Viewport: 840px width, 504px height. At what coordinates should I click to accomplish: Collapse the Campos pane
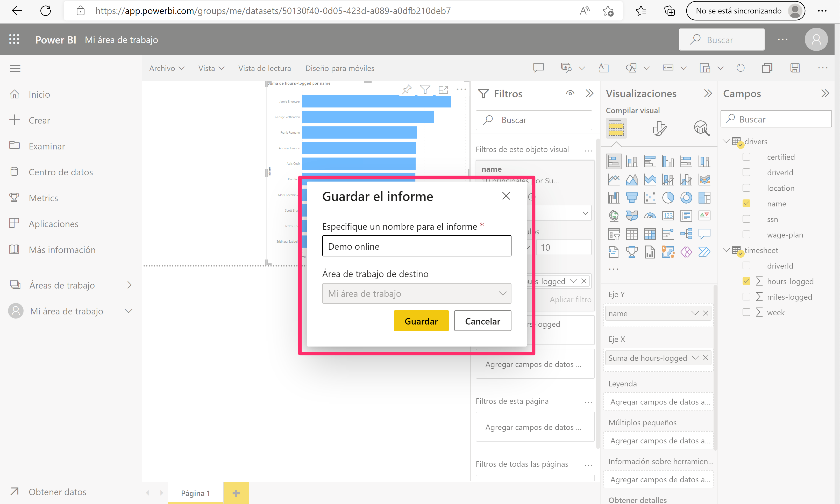click(825, 93)
